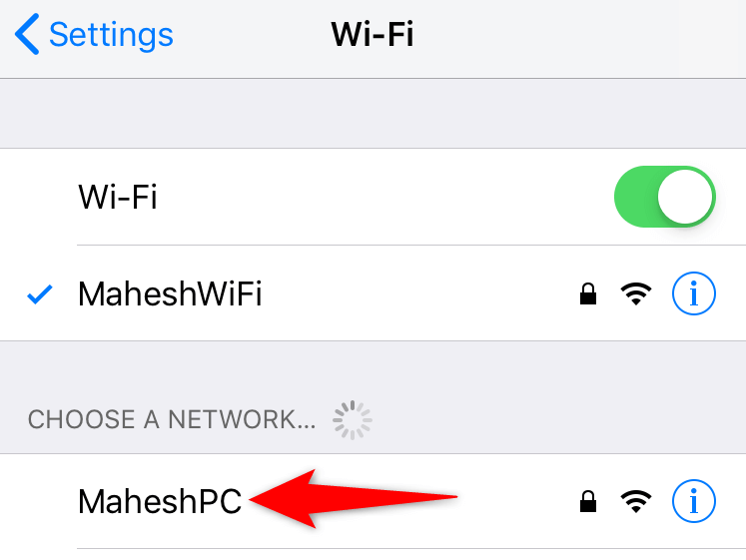Open info details for MaheshWiFi
Viewport: 746px width, 560px height.
pos(694,293)
